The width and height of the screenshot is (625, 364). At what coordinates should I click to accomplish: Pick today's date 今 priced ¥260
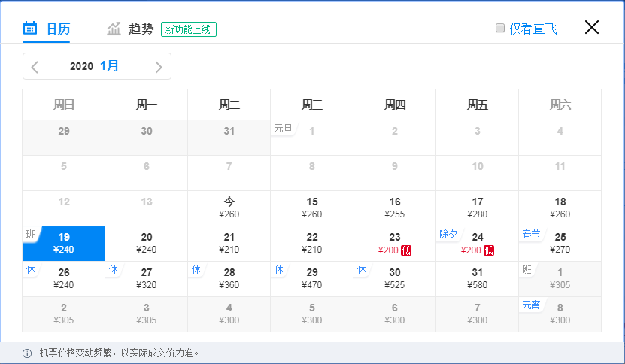click(229, 208)
